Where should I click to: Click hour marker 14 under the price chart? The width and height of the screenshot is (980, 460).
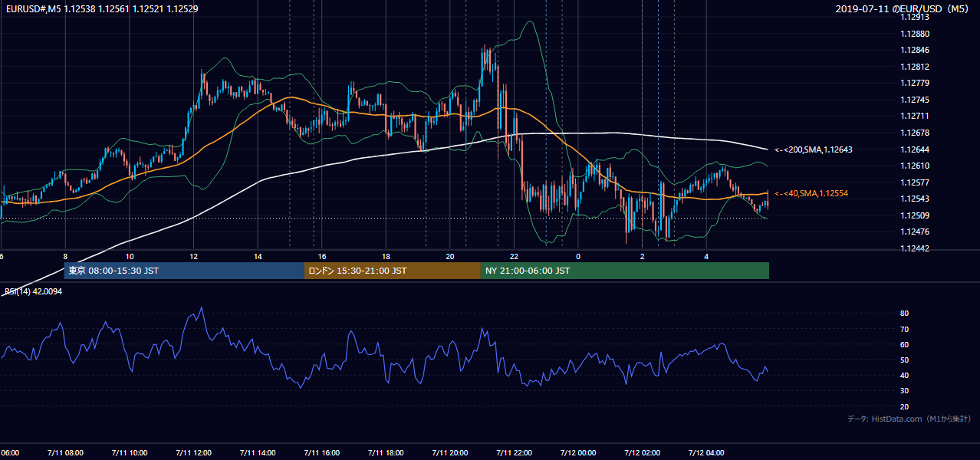(x=258, y=257)
